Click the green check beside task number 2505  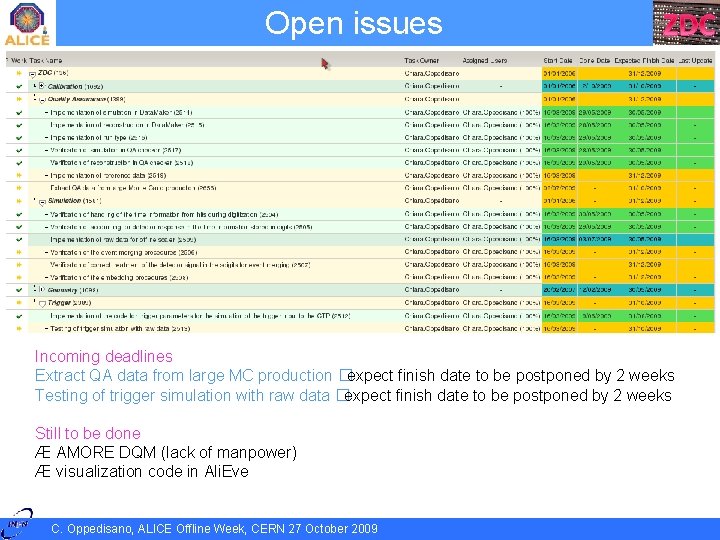19,227
